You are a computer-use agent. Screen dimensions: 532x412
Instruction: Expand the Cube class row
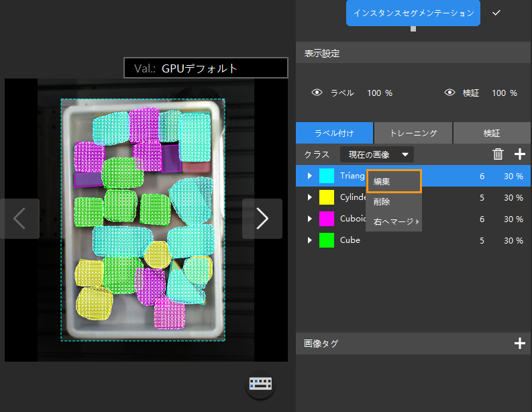pos(309,240)
